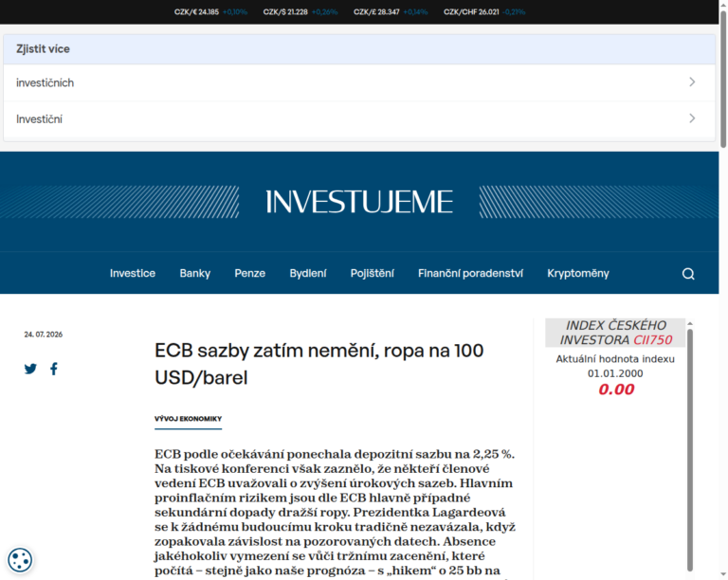728x580 pixels.
Task: Expand the 'Investiční' row chevron
Action: [x=692, y=118]
